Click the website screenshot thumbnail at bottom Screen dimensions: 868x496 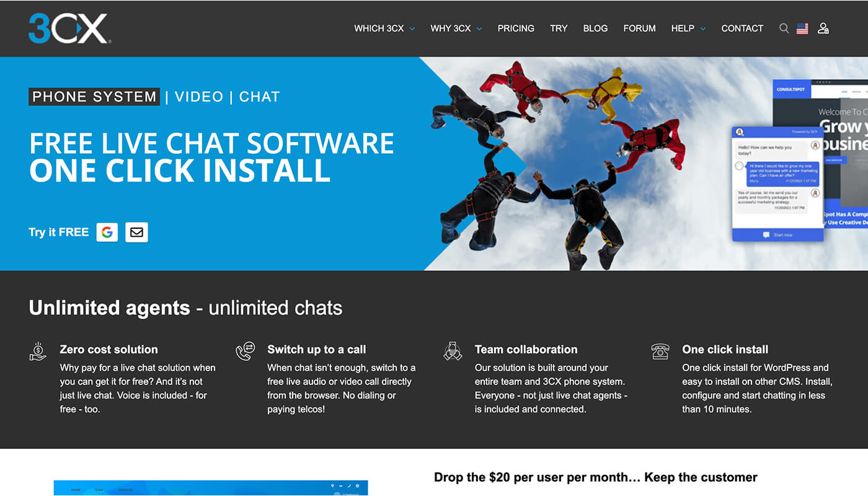click(x=211, y=488)
